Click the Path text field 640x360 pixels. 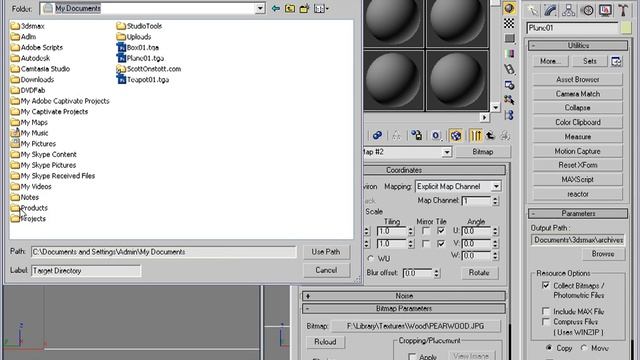click(164, 252)
